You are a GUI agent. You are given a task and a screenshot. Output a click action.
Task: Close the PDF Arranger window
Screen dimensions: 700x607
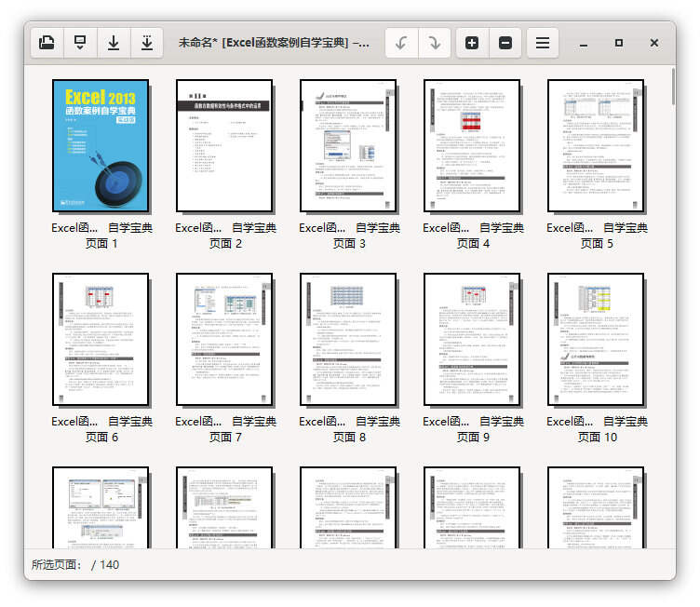tap(654, 43)
